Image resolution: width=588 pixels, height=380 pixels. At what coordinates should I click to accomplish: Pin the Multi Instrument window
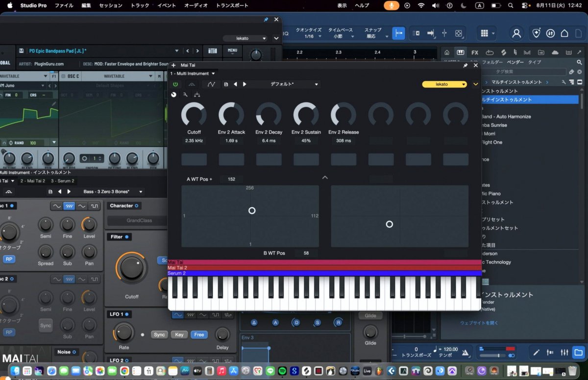[465, 65]
